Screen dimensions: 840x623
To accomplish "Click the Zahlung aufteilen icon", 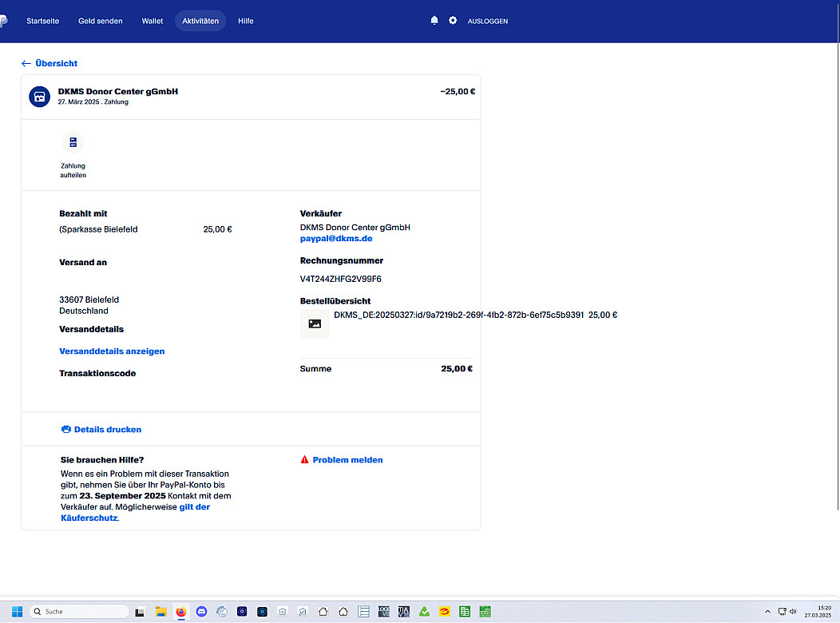I will tap(73, 143).
